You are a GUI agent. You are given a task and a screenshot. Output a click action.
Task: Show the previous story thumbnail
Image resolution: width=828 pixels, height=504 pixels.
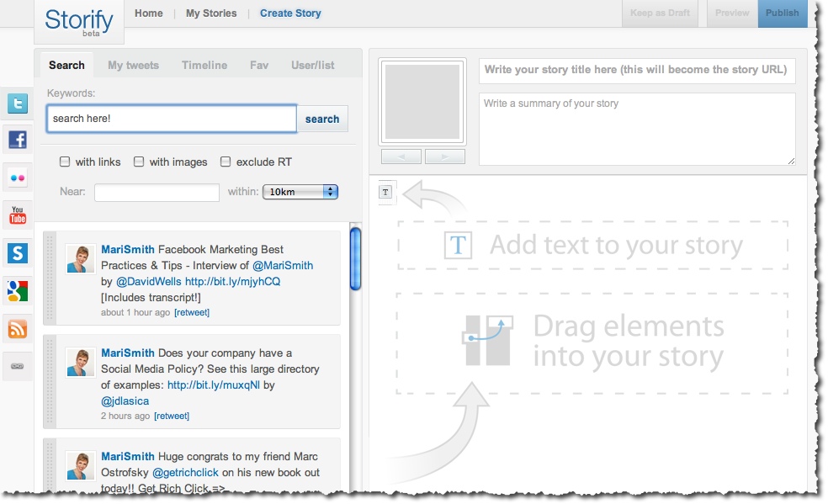coord(401,157)
